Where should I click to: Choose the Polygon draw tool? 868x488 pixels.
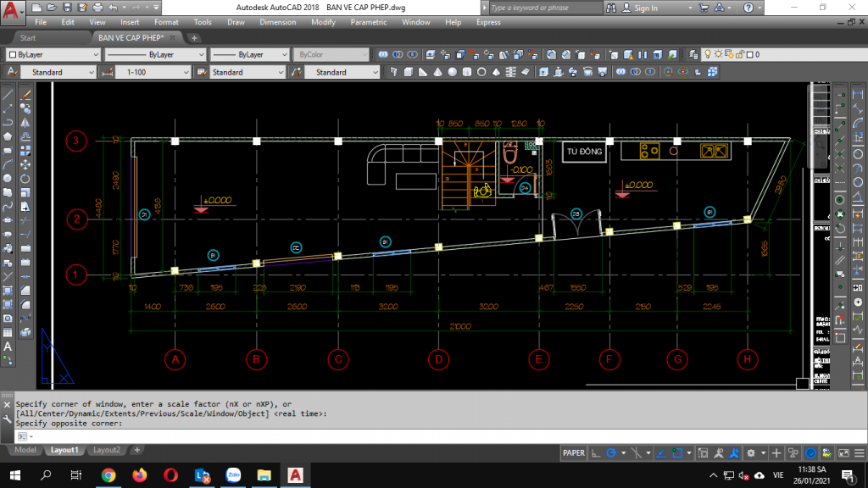click(8, 136)
